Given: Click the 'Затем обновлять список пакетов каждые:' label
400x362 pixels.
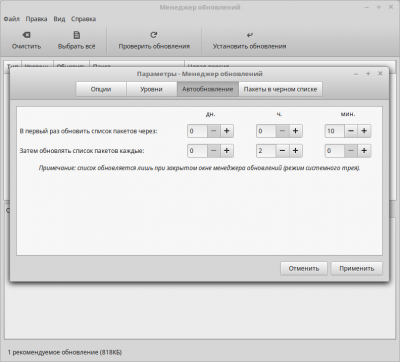Looking at the screenshot, I should [x=82, y=151].
